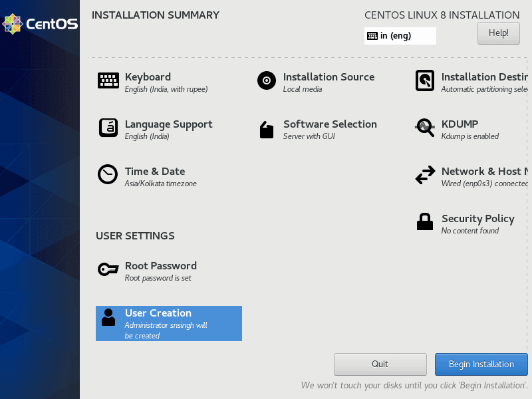The width and height of the screenshot is (532, 399).
Task: Click the User Creation person icon
Action: click(x=108, y=317)
